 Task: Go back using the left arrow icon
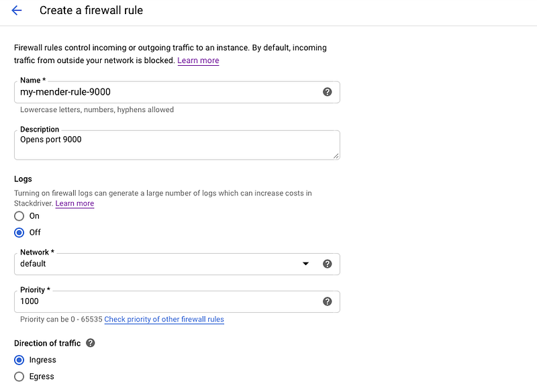17,11
